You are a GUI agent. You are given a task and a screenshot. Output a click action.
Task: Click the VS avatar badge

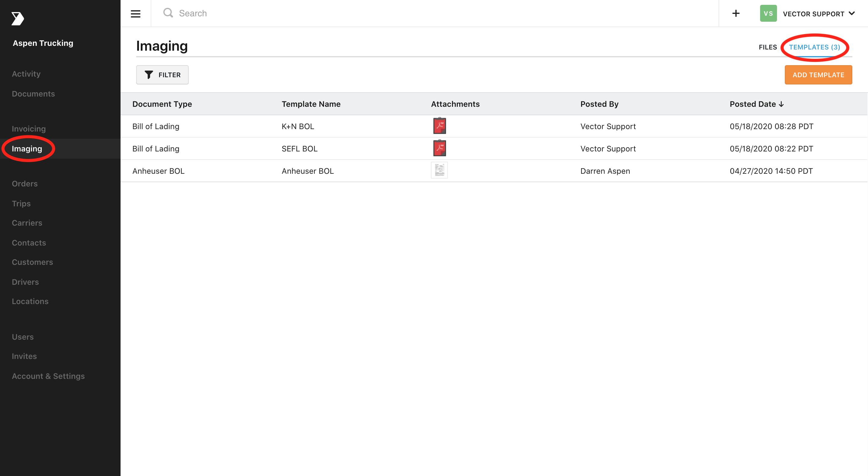click(x=768, y=13)
